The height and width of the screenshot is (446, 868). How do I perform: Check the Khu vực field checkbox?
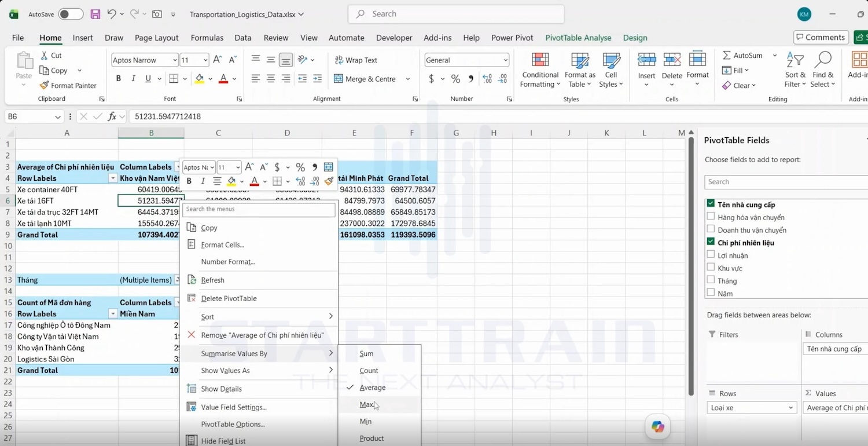tap(711, 268)
